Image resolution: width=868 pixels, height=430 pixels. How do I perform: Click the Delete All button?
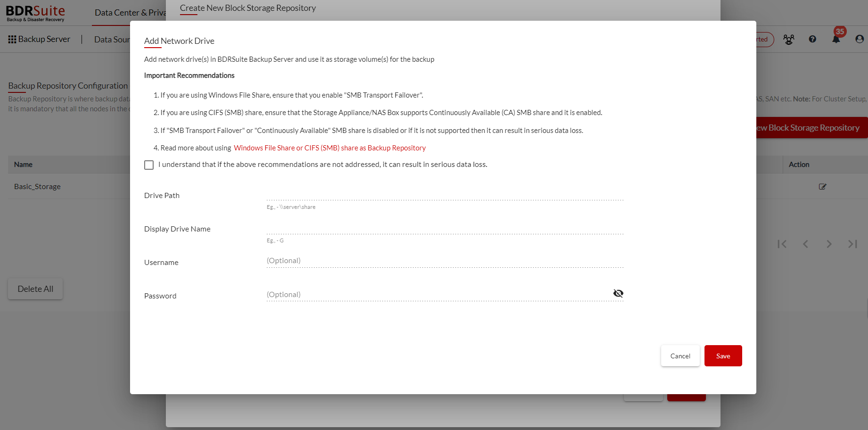[x=35, y=289]
